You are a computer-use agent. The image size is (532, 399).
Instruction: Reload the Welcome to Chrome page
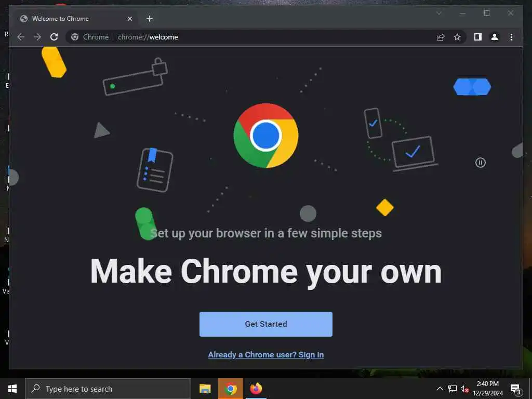pyautogui.click(x=54, y=37)
